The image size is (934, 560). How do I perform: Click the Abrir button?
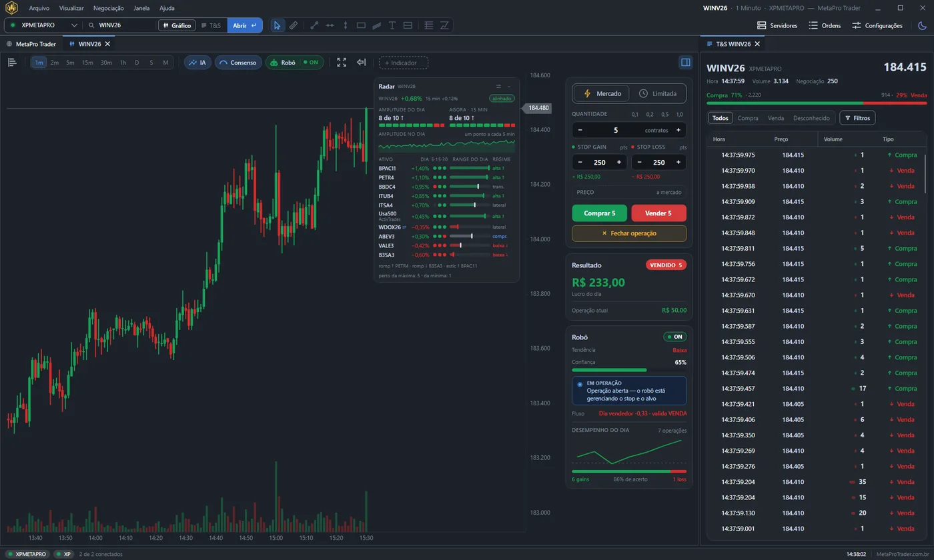[x=245, y=25]
